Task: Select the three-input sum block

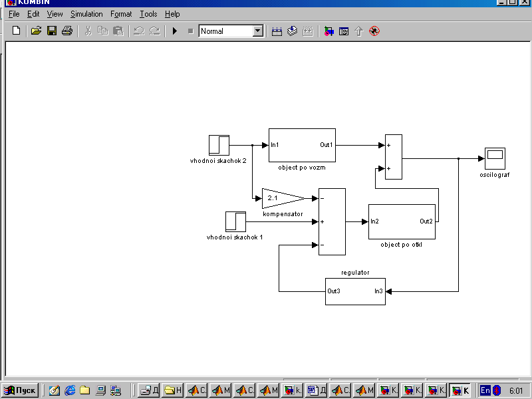Action: point(332,221)
